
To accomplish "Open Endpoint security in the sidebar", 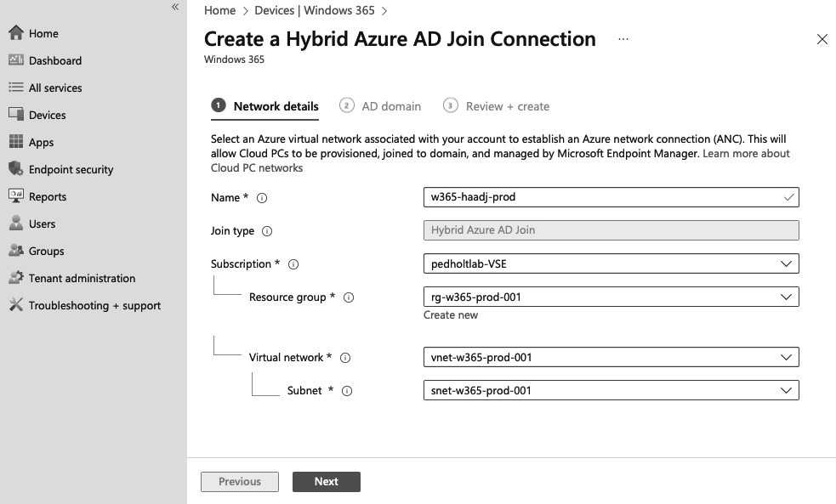I will tap(71, 169).
